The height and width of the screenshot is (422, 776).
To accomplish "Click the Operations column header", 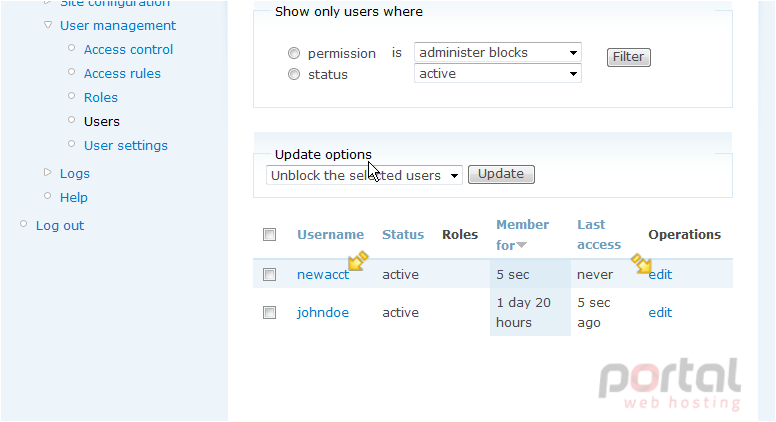I will [x=684, y=234].
